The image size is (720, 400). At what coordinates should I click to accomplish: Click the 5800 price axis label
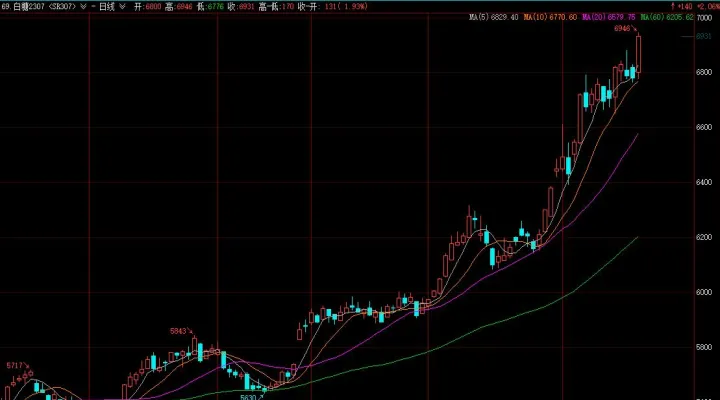coord(704,347)
